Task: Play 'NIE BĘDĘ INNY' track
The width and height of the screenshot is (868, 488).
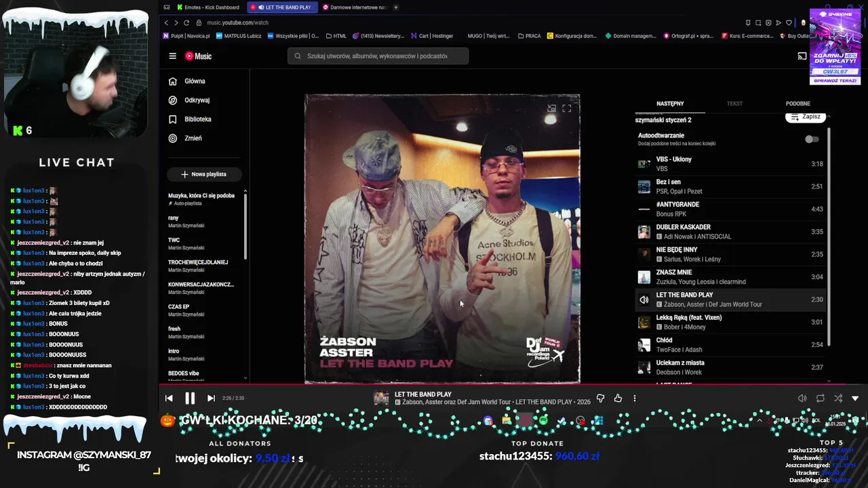Action: 730,254
